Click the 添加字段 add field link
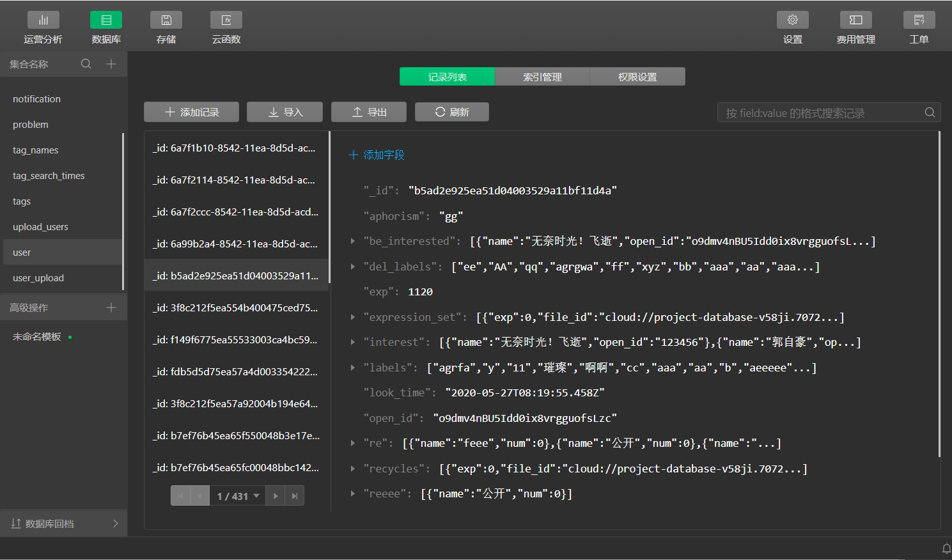 [377, 155]
